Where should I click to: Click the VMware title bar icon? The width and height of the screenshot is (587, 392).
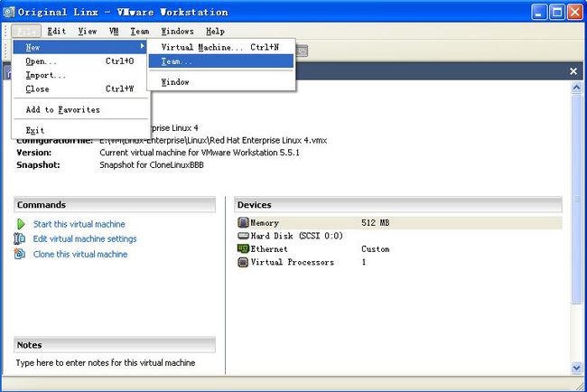(9, 12)
